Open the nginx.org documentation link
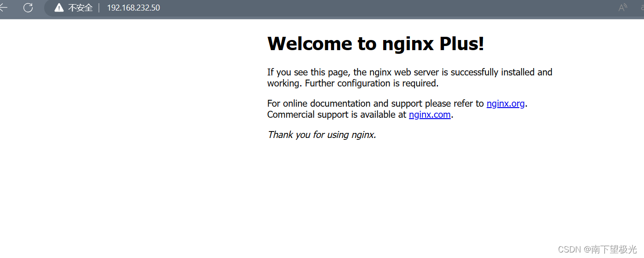 [506, 103]
